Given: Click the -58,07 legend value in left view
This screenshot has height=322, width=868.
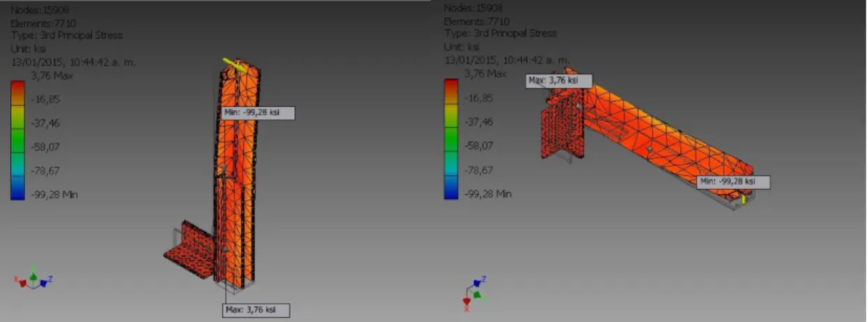Looking at the screenshot, I should (47, 147).
